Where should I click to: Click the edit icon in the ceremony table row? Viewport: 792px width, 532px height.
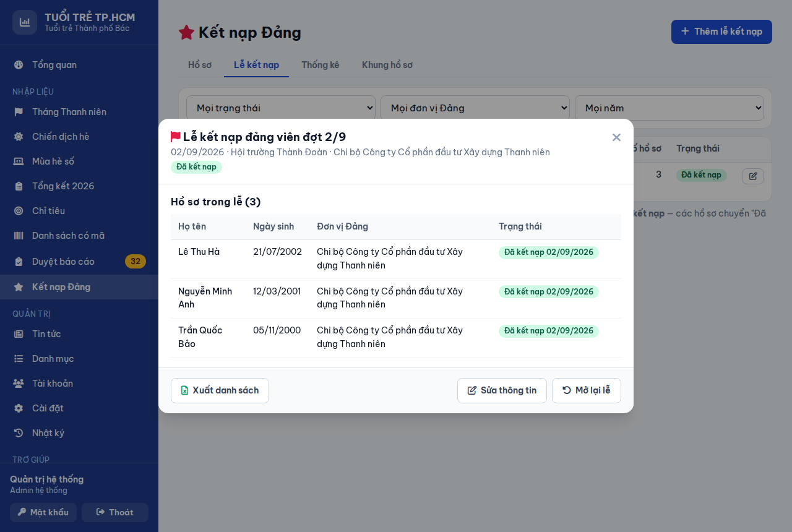753,176
